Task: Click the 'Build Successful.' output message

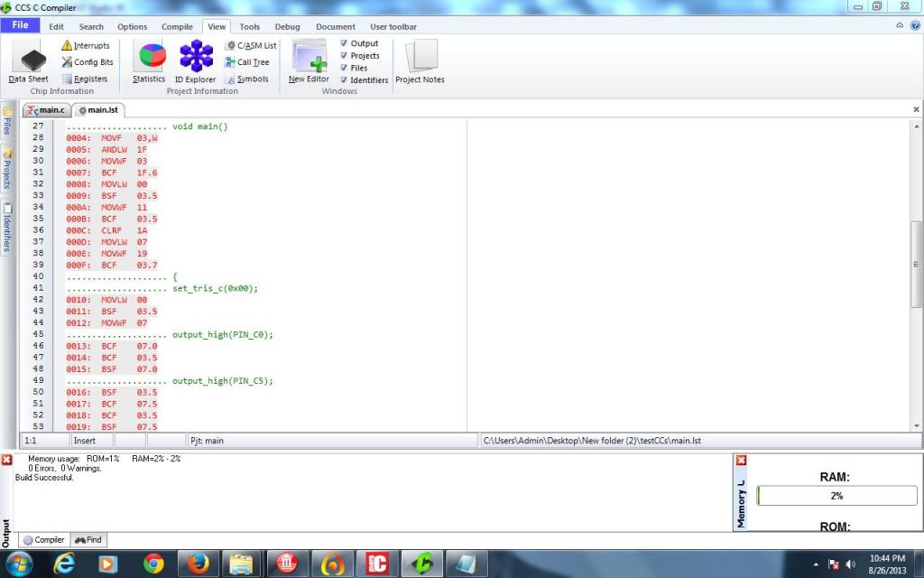Action: tap(44, 478)
